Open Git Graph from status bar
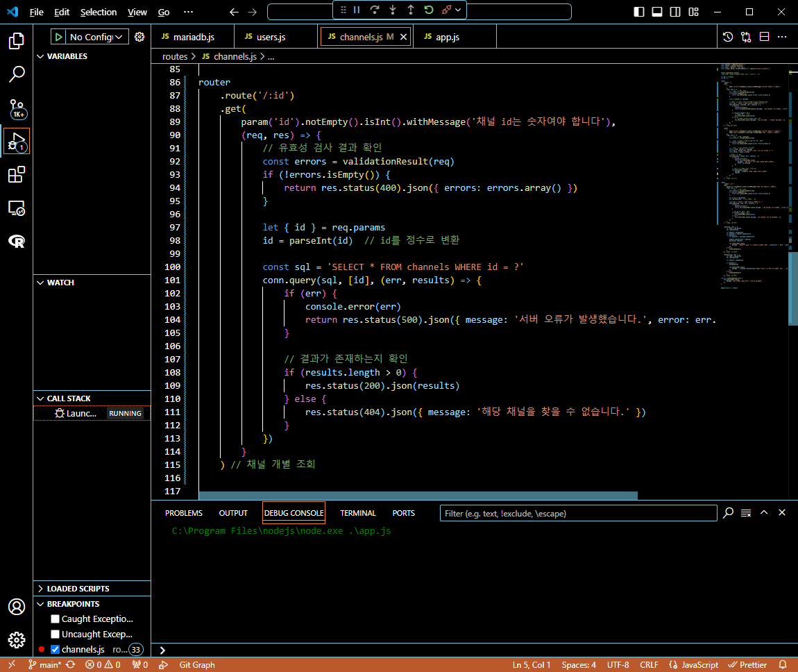Viewport: 798px width, 672px height. tap(197, 665)
